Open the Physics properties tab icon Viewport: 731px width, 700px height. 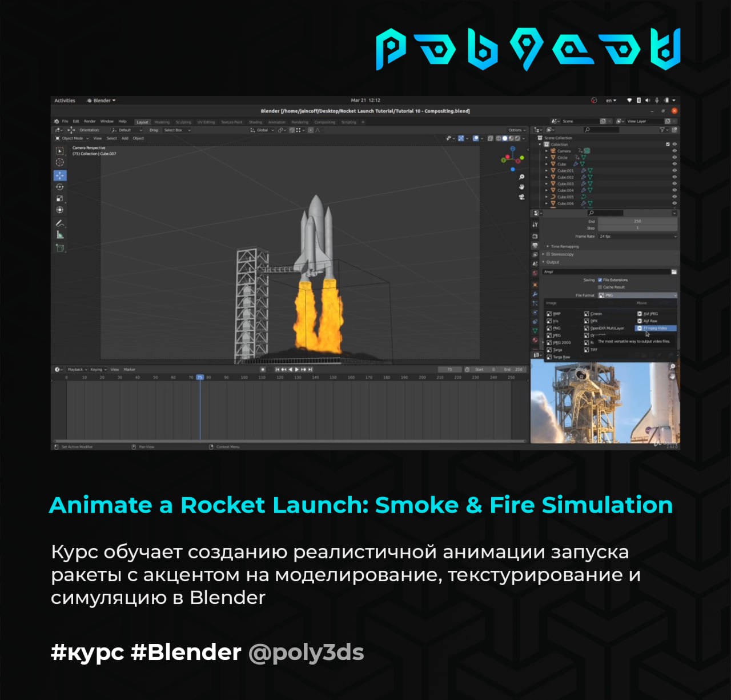pyautogui.click(x=535, y=313)
